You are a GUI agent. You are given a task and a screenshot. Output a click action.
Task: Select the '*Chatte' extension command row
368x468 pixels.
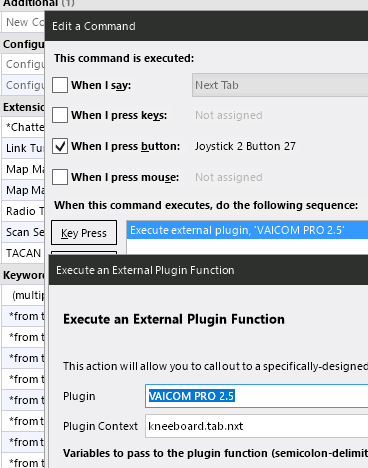pos(23,127)
